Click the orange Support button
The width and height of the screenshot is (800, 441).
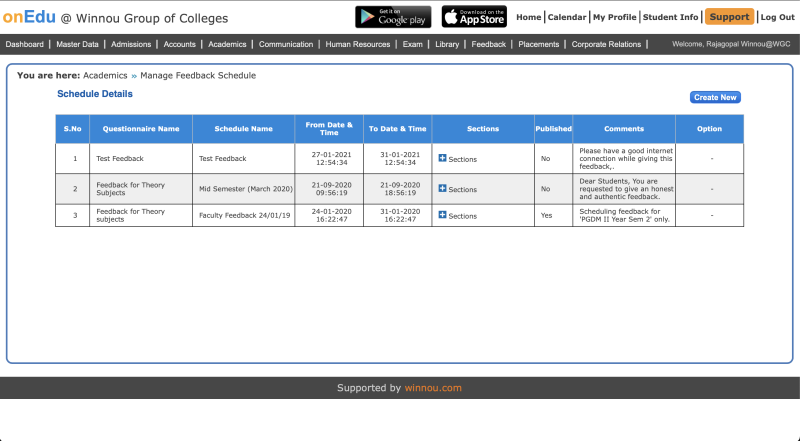coord(730,17)
